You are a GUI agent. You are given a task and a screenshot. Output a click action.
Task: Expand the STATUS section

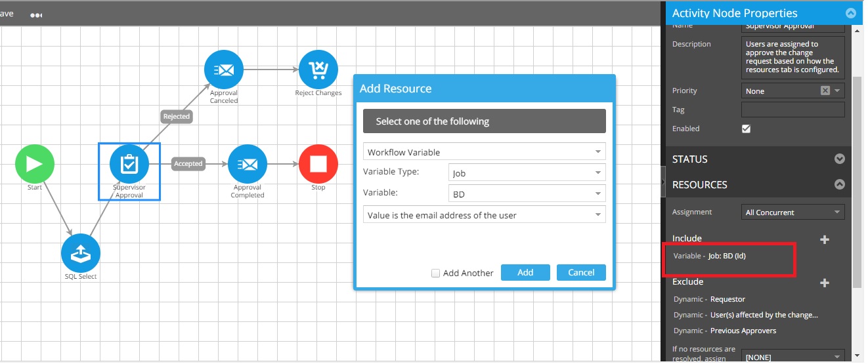pyautogui.click(x=839, y=159)
